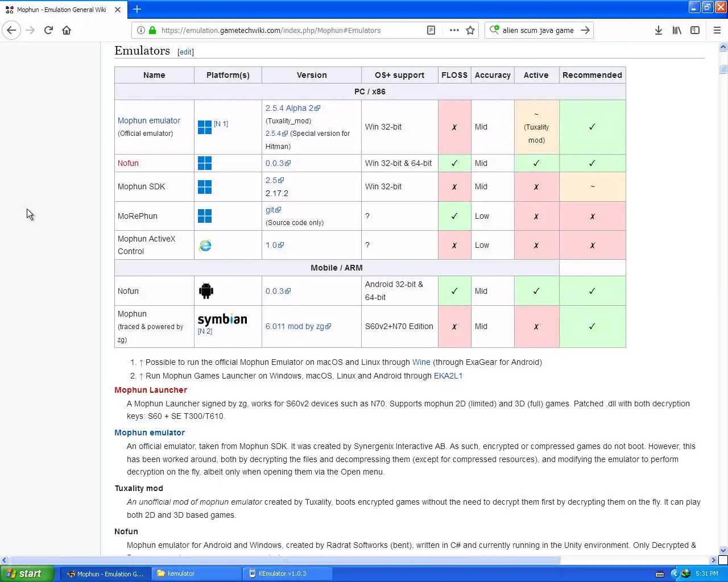
Task: Toggle reader view icon in address bar
Action: pyautogui.click(x=431, y=30)
